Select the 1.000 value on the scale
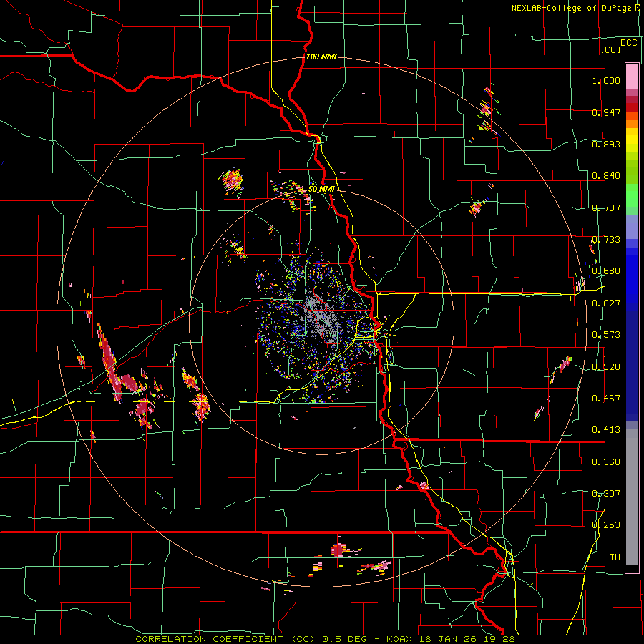Viewport: 644px width, 644px height. point(606,80)
